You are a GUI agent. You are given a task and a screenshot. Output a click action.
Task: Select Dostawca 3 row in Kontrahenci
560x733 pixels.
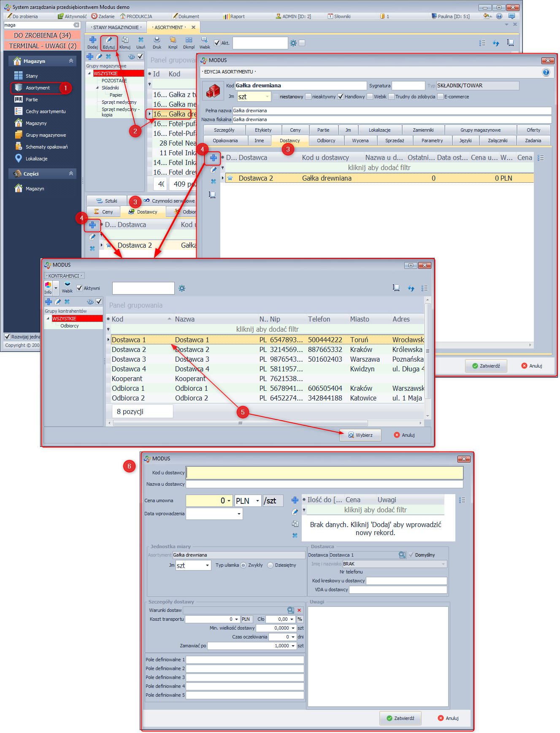coord(268,359)
